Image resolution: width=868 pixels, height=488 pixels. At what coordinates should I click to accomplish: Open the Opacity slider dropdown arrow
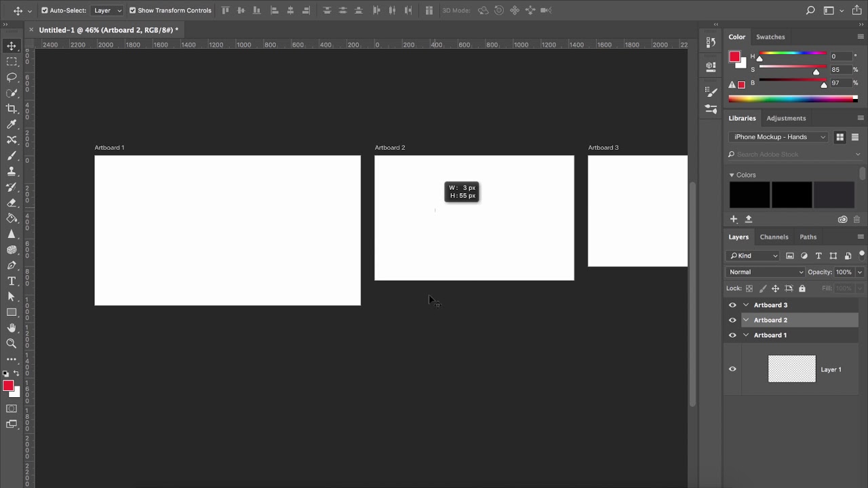(860, 272)
